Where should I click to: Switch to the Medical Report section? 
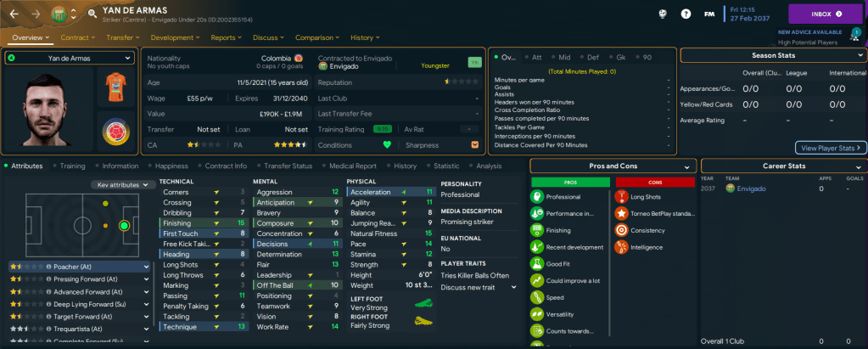pos(351,166)
